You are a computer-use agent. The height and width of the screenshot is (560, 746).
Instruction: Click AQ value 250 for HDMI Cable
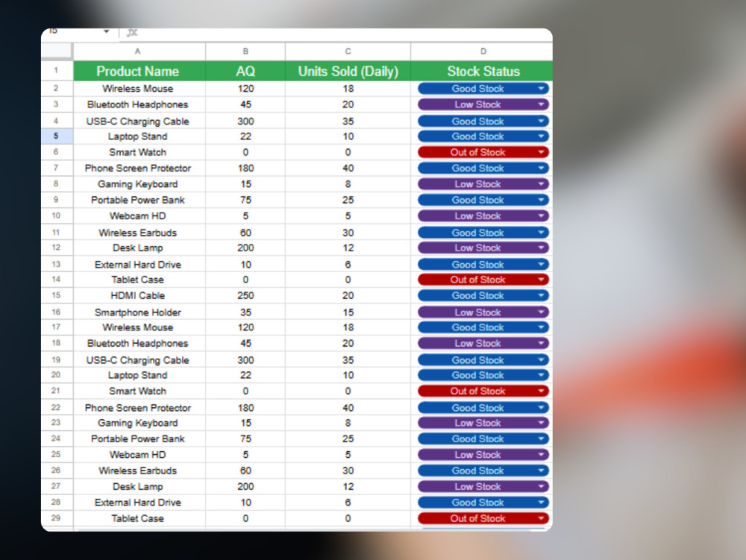245,296
